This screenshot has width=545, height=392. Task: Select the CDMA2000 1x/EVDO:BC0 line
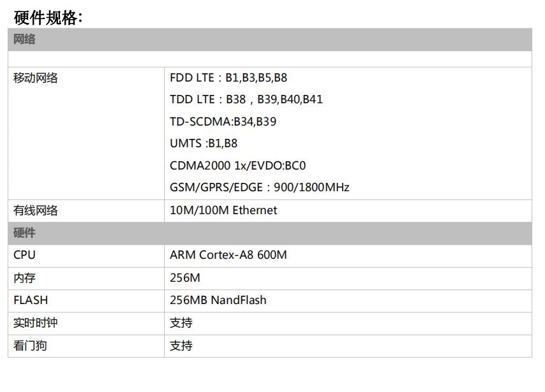click(238, 165)
